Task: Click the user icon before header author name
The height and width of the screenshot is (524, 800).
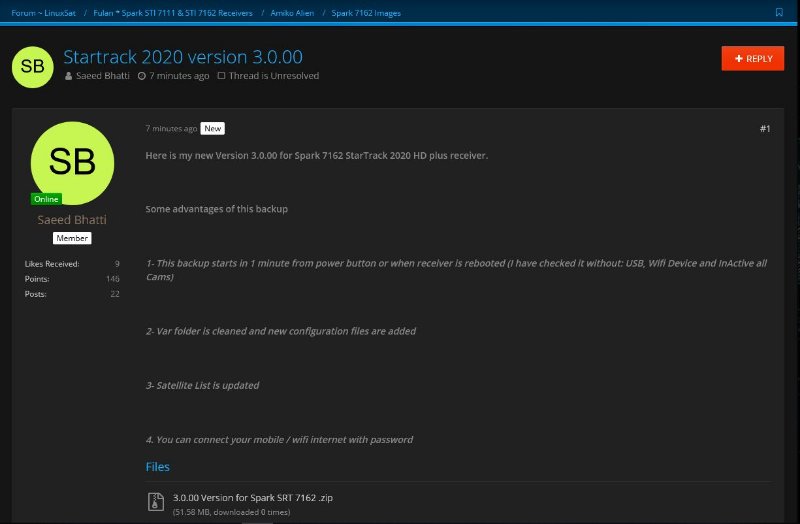Action: coord(68,76)
